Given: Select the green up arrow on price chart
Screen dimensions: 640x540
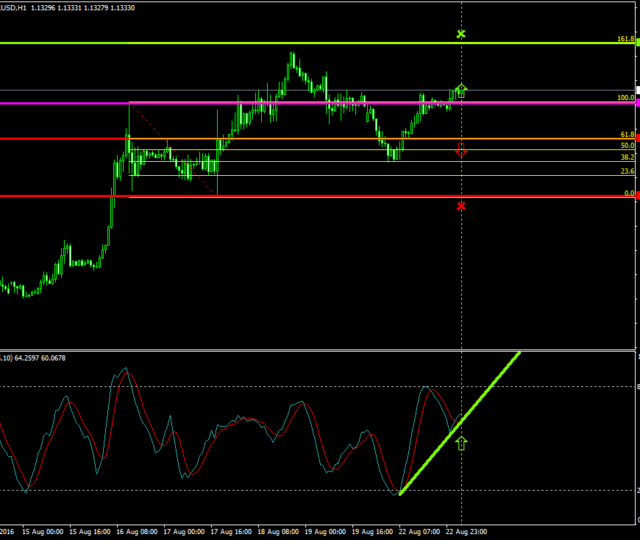Looking at the screenshot, I should click(461, 90).
